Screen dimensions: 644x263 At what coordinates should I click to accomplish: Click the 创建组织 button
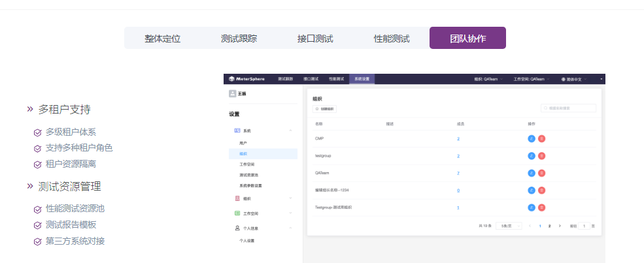[x=324, y=109]
